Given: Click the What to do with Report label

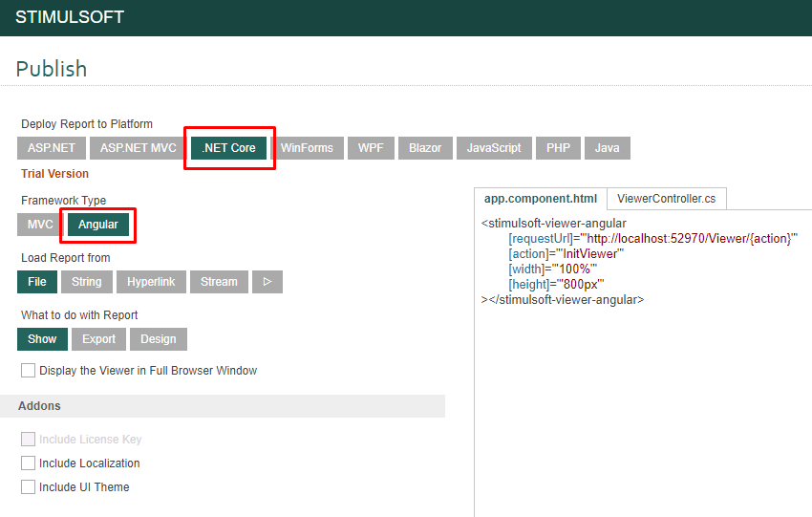Looking at the screenshot, I should [79, 315].
